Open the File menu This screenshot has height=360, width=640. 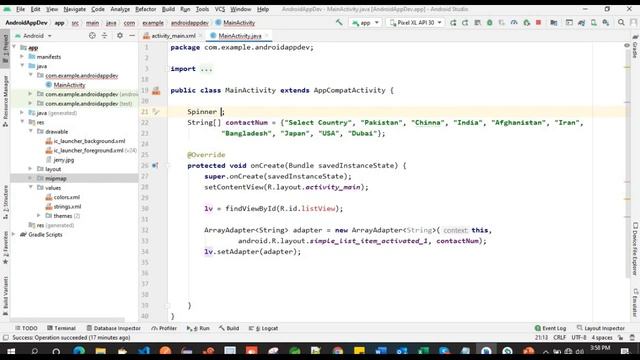[20, 9]
